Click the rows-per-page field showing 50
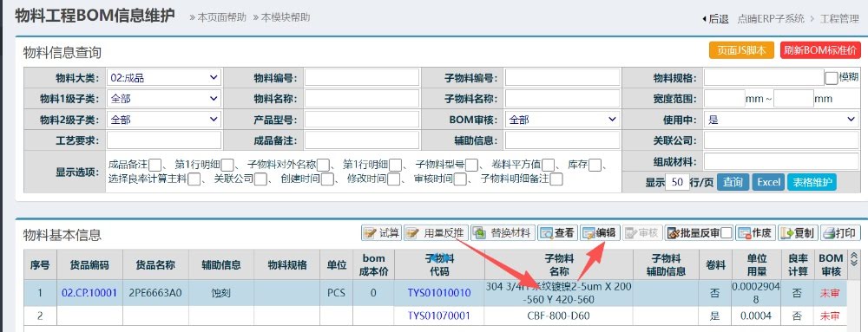Screen dimensions: 868x332 (x=677, y=182)
